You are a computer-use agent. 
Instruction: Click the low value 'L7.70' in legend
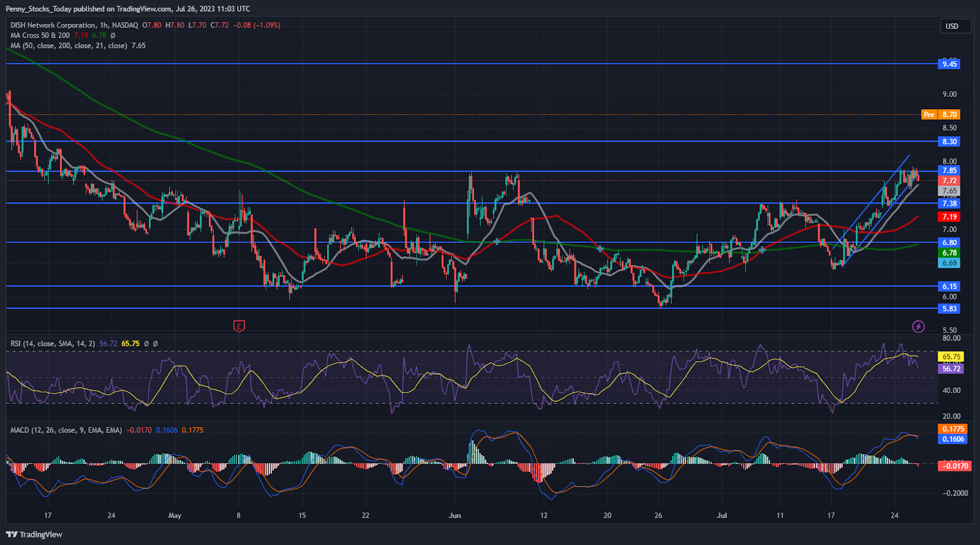(197, 25)
